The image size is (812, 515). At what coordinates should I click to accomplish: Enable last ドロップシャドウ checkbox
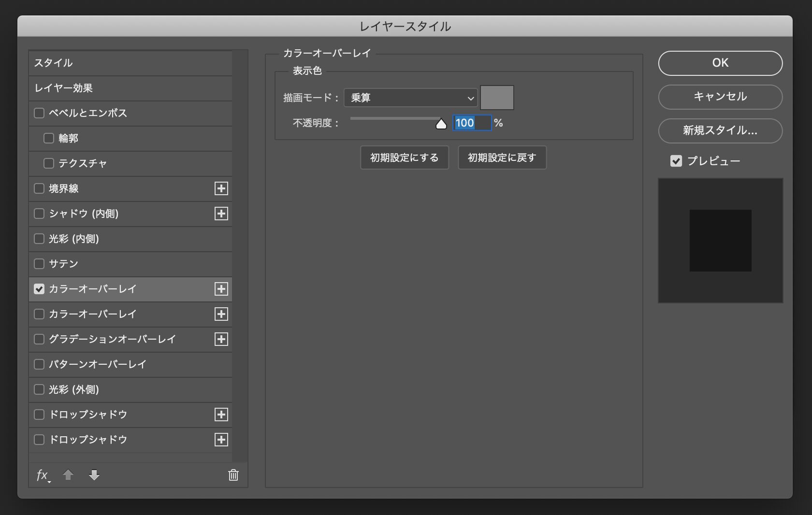coord(39,440)
